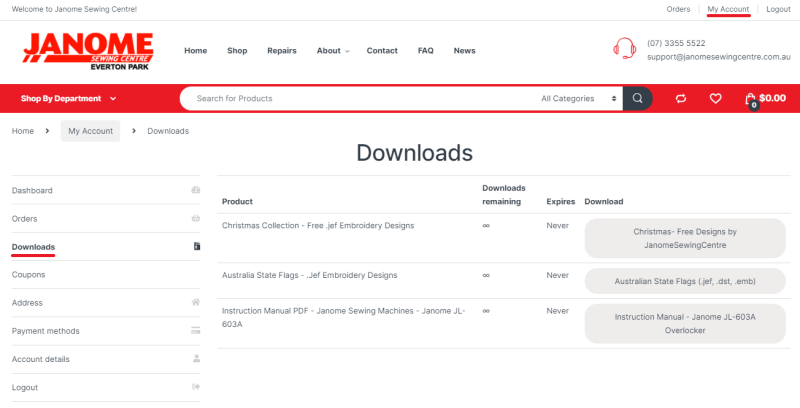Open the News page
The height and width of the screenshot is (408, 800).
tap(464, 50)
